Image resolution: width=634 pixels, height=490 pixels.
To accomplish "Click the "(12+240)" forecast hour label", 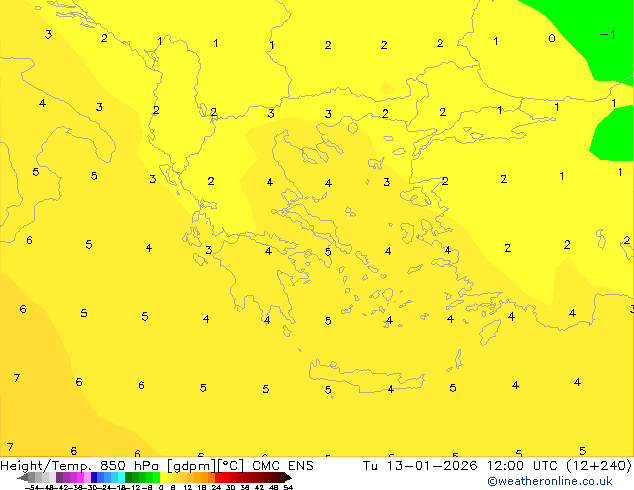I will [x=594, y=465].
